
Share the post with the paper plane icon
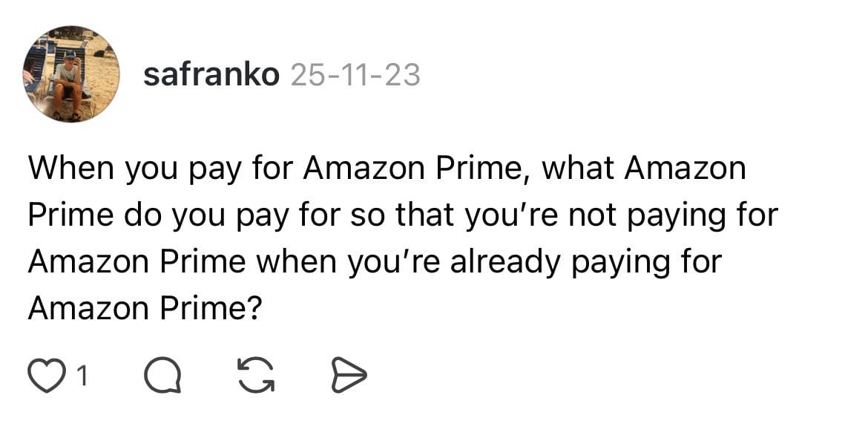349,375
